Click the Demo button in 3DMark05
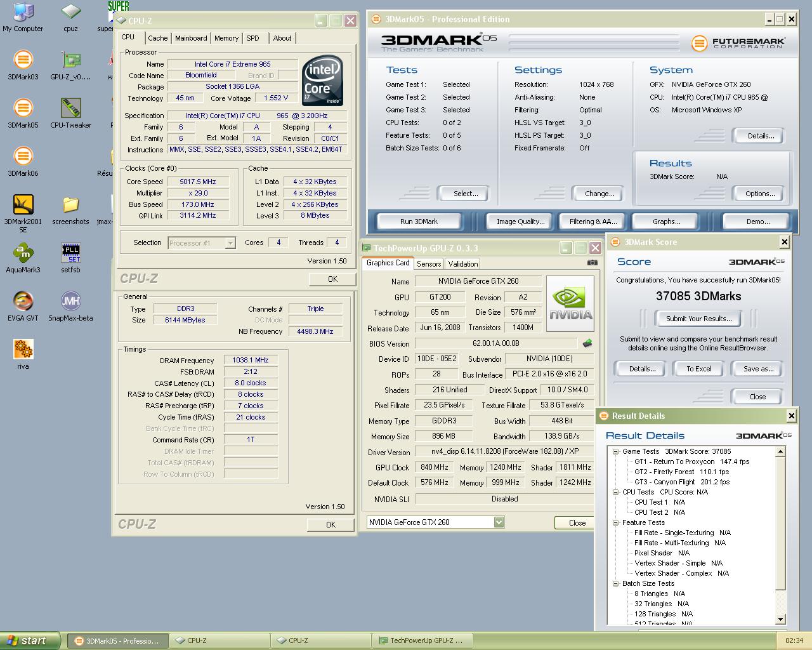812x650 pixels. (757, 222)
